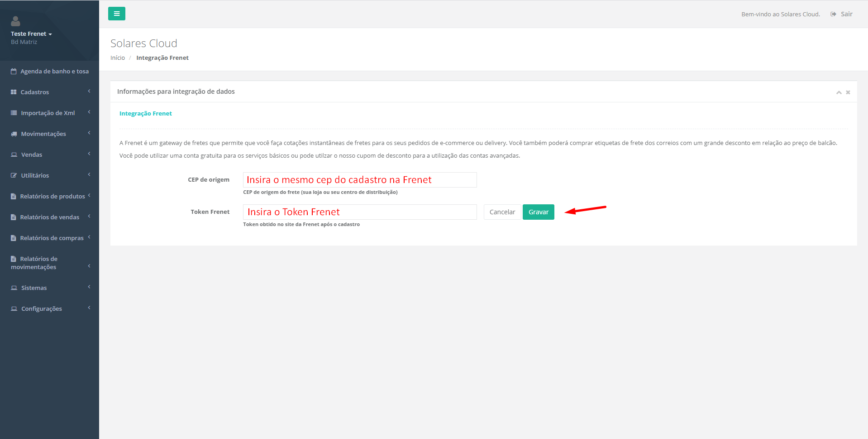Image resolution: width=868 pixels, height=439 pixels.
Task: Click the calendar icon for Agenda
Action: 14,71
